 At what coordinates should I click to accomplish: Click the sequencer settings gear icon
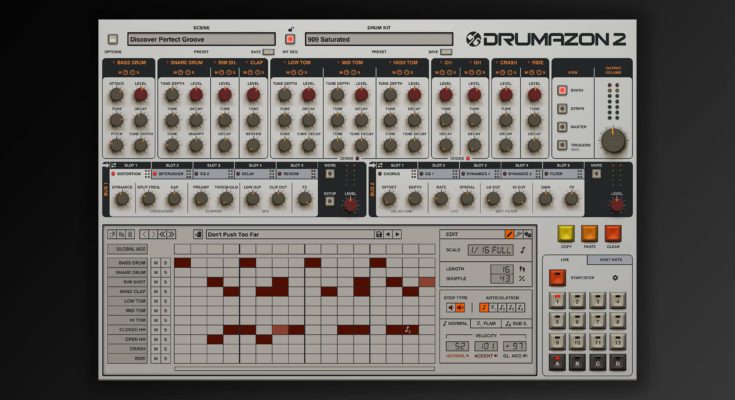coord(615,278)
